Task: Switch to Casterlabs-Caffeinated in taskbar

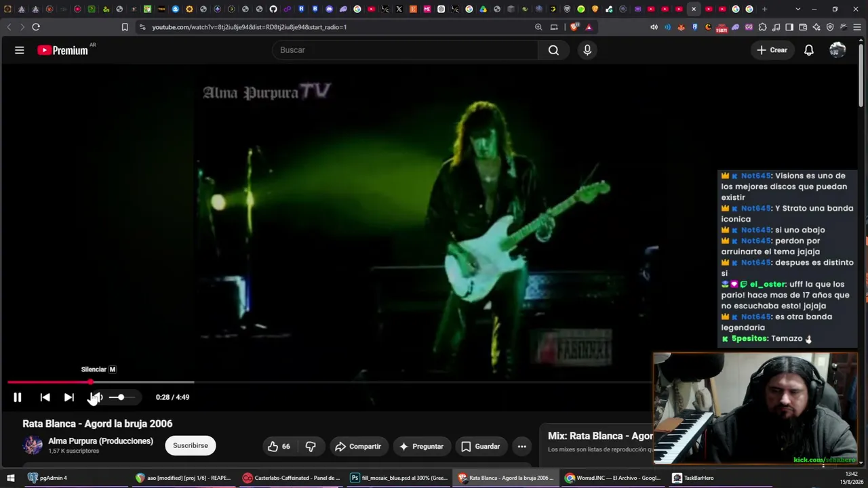Action: coord(292,478)
